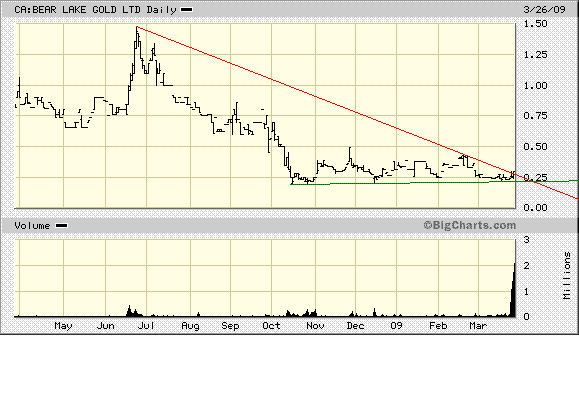Click the volume axis label '2'
Viewport: 579px width, 405px height.
(527, 265)
